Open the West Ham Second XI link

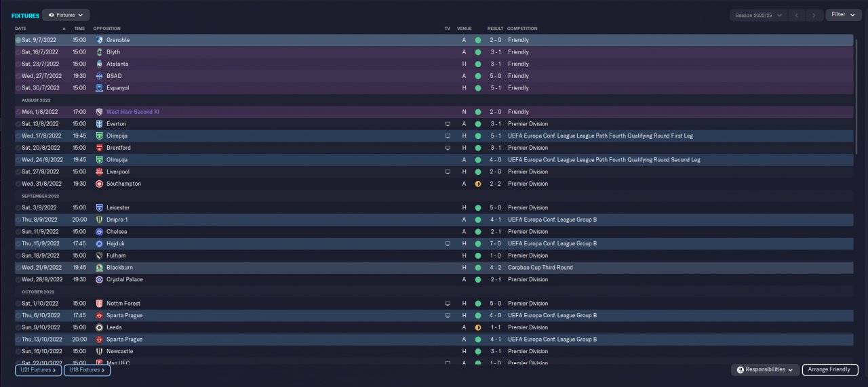click(x=132, y=112)
